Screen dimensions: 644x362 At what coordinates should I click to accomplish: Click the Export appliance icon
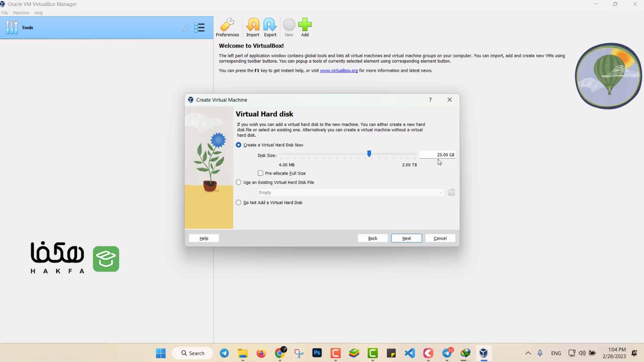(x=270, y=27)
